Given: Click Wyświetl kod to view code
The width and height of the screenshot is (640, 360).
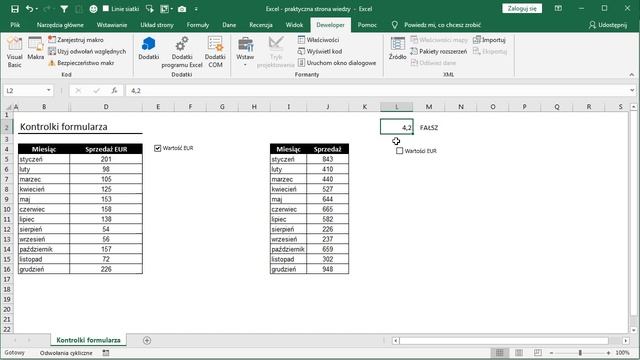Looking at the screenshot, I should click(x=320, y=51).
